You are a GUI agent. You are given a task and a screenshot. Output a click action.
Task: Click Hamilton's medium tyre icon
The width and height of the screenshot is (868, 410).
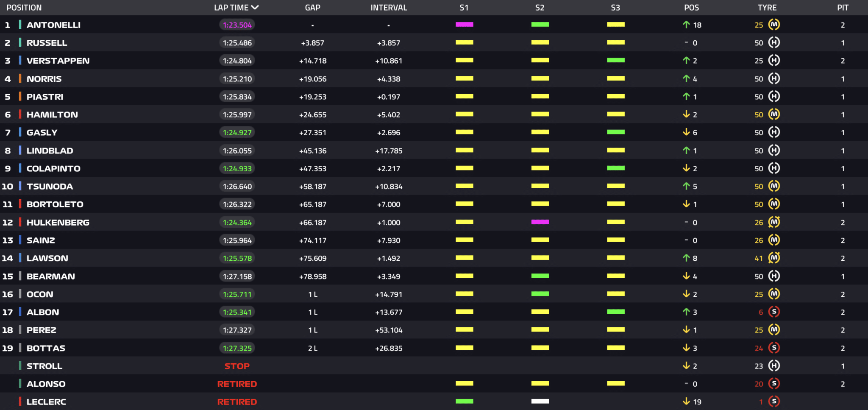774,114
